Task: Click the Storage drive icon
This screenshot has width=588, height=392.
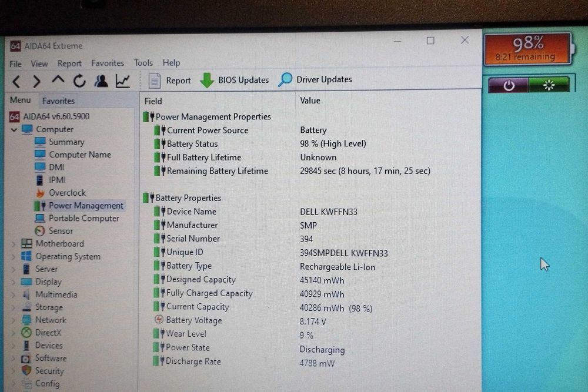Action: (26, 307)
